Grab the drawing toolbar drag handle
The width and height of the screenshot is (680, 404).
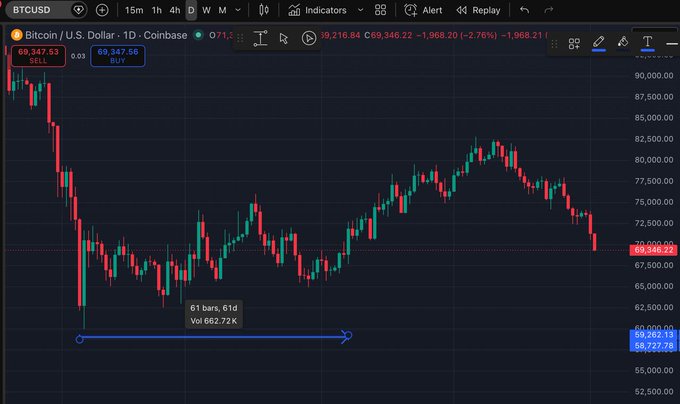[554, 43]
